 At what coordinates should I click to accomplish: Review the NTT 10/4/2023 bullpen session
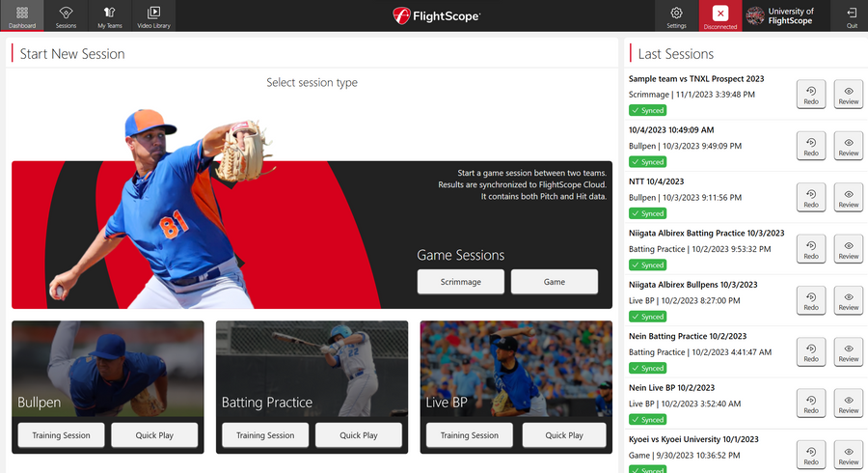849,198
